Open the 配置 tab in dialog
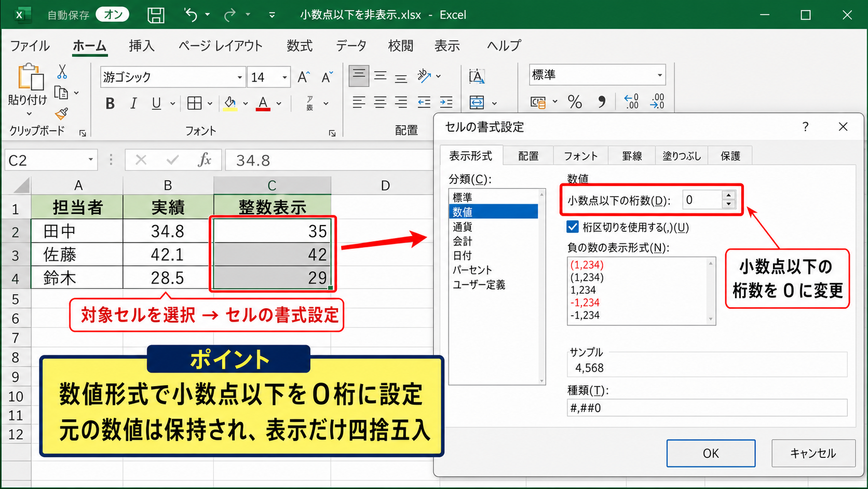The height and width of the screenshot is (489, 868). 528,156
